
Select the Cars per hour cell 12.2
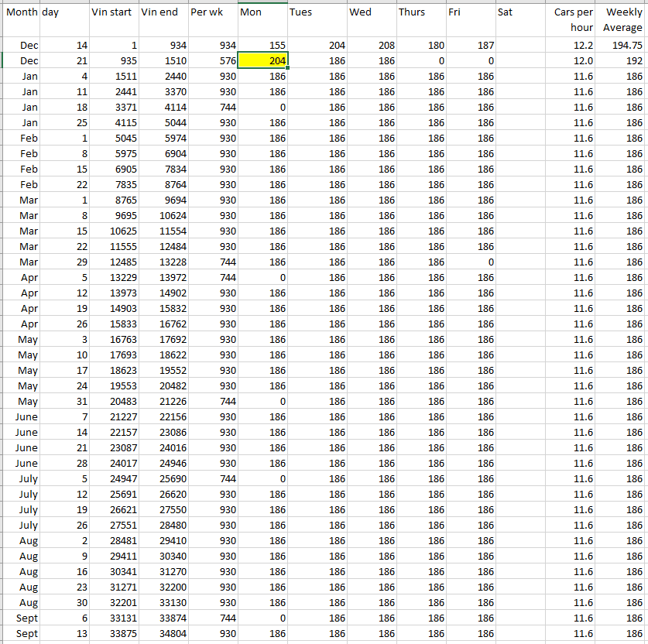click(572, 46)
